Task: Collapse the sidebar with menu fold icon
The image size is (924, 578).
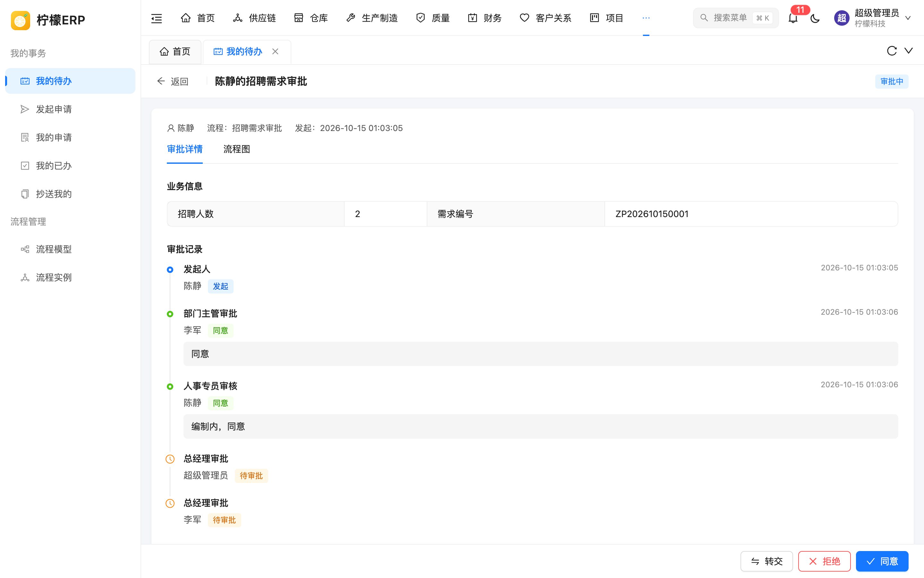Action: (x=157, y=18)
